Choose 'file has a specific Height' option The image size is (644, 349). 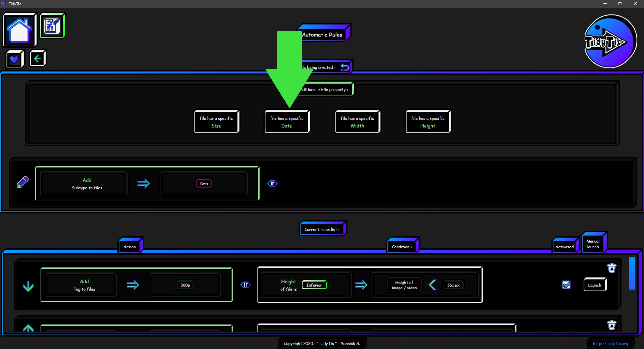[x=428, y=122]
